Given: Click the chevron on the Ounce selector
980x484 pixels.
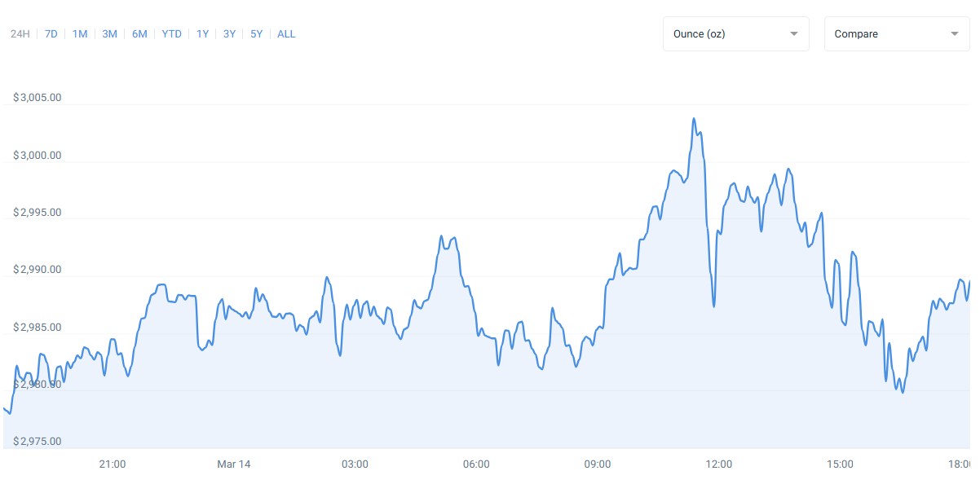Looking at the screenshot, I should point(792,33).
